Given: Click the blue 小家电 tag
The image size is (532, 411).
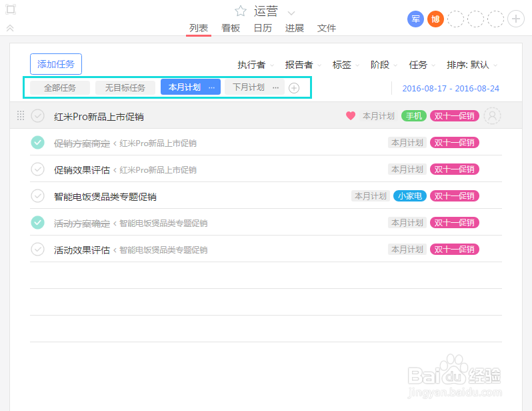Looking at the screenshot, I should tap(410, 196).
